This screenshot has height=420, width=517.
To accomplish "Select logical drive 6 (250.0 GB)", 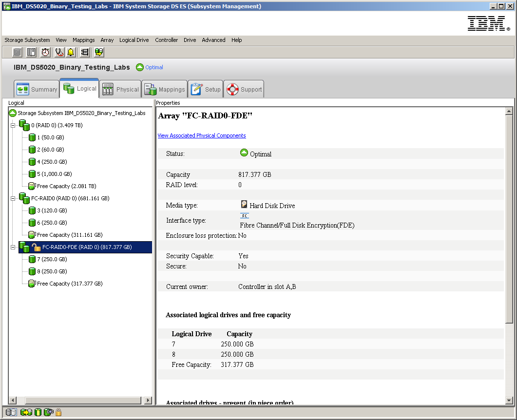I will [52, 223].
